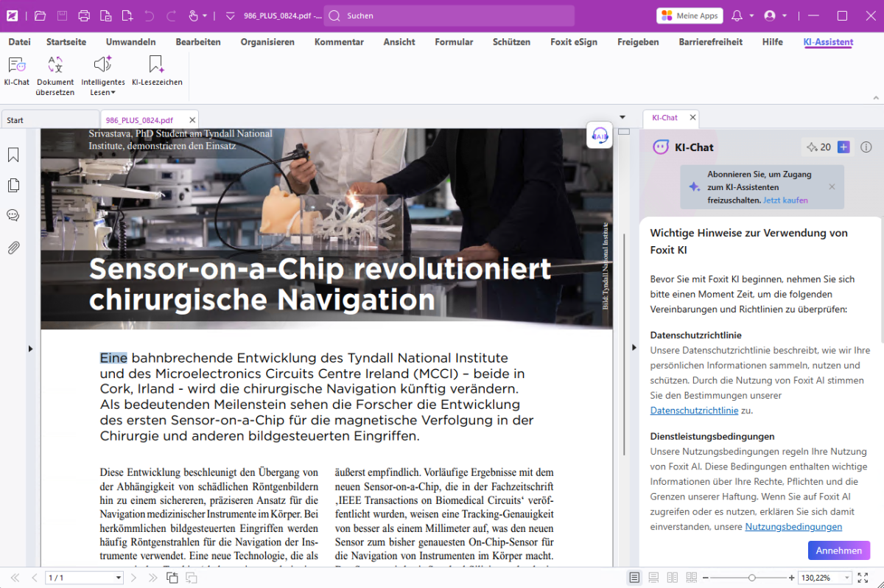Expand the user account dropdown arrow
The image size is (884, 588).
785,15
